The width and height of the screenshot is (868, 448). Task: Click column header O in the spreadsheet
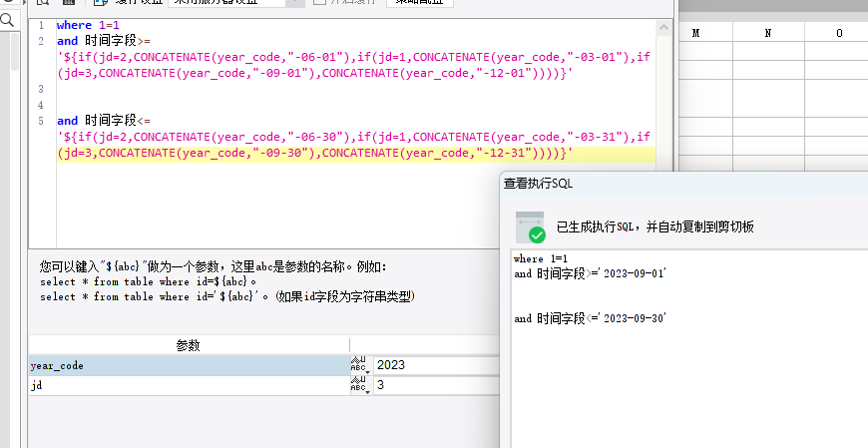coord(839,33)
